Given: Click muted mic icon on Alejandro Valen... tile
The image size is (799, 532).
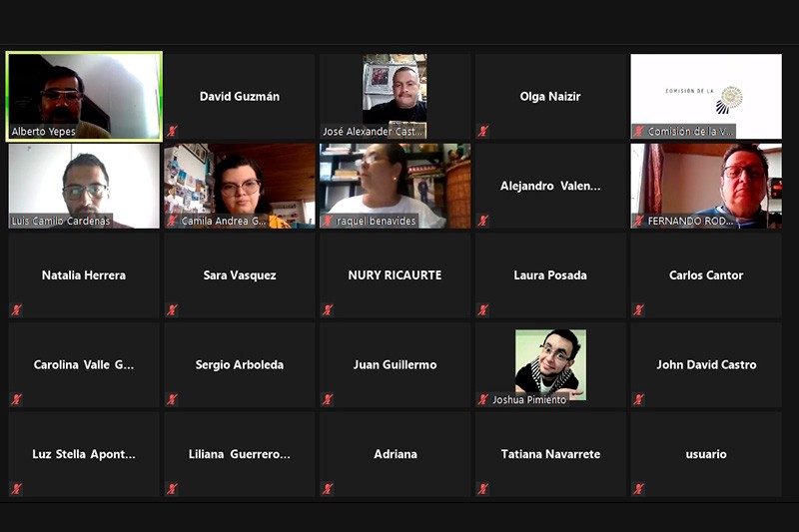Looking at the screenshot, I should click(483, 221).
